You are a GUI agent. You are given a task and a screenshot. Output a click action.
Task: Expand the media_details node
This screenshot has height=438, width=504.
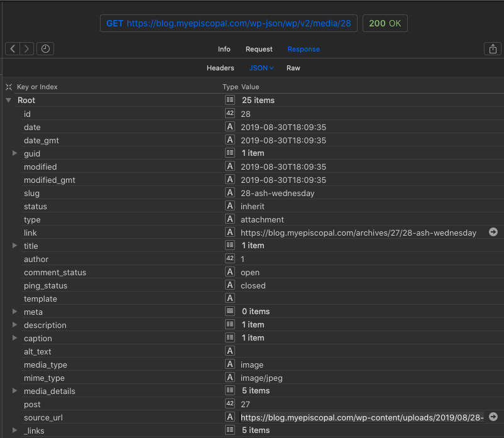pyautogui.click(x=14, y=390)
